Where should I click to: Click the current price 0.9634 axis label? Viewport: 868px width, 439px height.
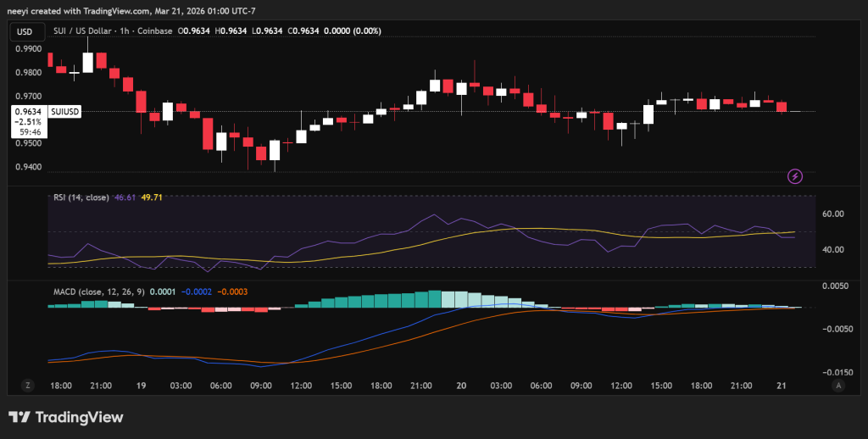coord(29,111)
